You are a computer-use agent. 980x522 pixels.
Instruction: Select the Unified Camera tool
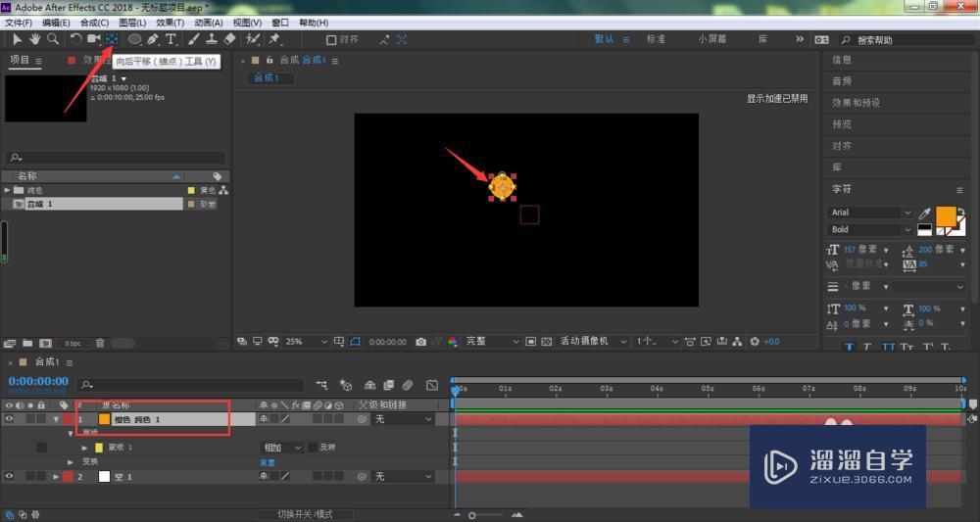pyautogui.click(x=94, y=39)
